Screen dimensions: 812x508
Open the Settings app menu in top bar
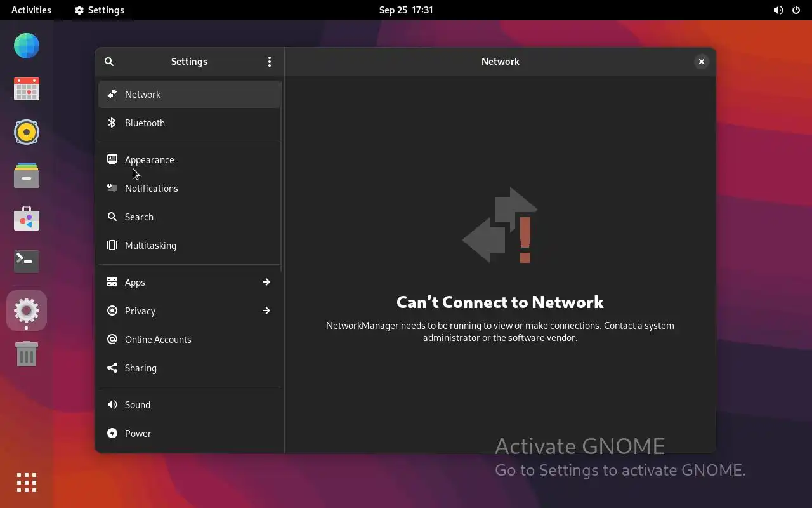(x=100, y=10)
